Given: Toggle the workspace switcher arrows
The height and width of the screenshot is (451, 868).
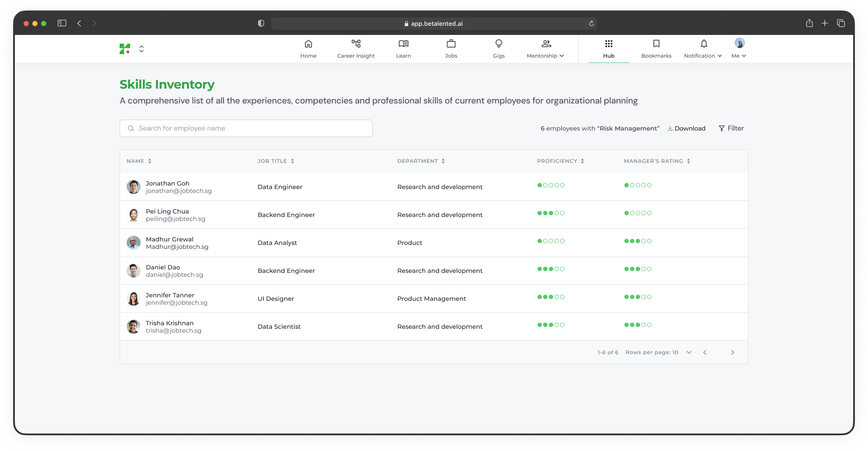Looking at the screenshot, I should coord(141,49).
